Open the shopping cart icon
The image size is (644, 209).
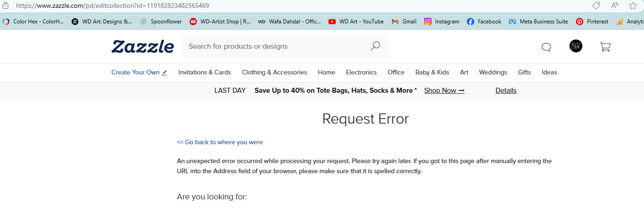click(605, 46)
